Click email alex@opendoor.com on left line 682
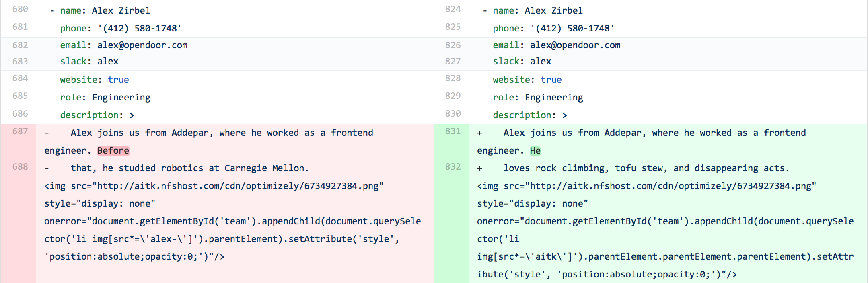This screenshot has width=868, height=283. [x=142, y=45]
